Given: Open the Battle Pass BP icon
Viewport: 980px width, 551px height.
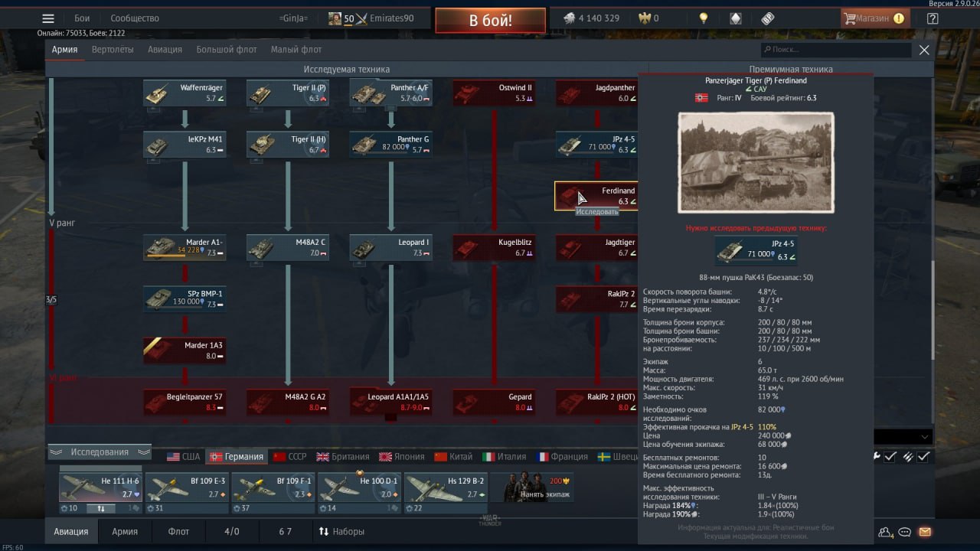Looking at the screenshot, I should [x=768, y=18].
